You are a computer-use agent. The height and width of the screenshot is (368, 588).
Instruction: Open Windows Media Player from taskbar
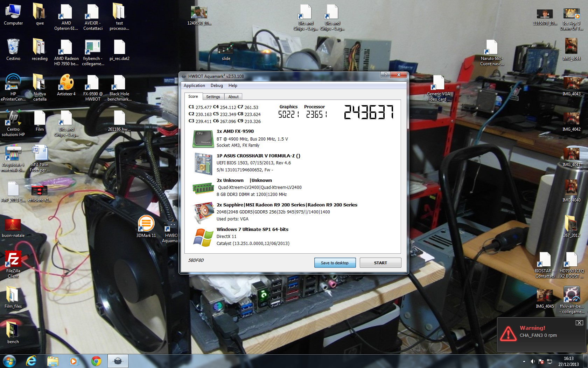74,361
